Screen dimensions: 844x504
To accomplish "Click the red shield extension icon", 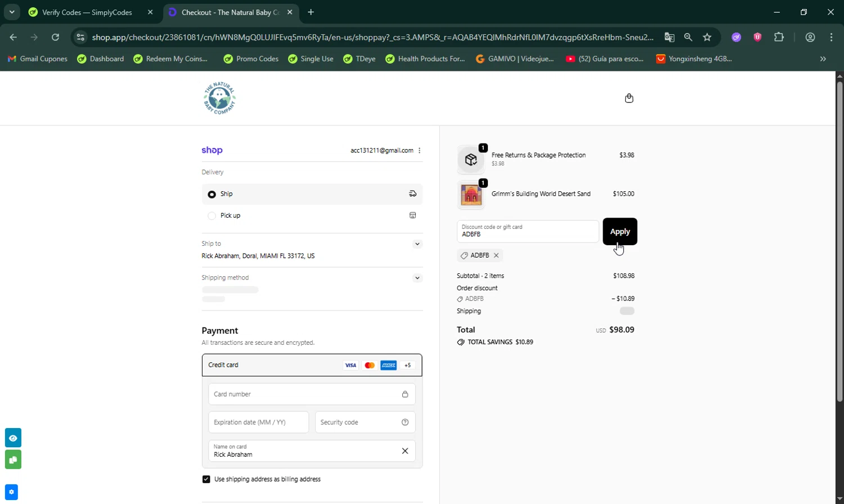I will point(757,37).
